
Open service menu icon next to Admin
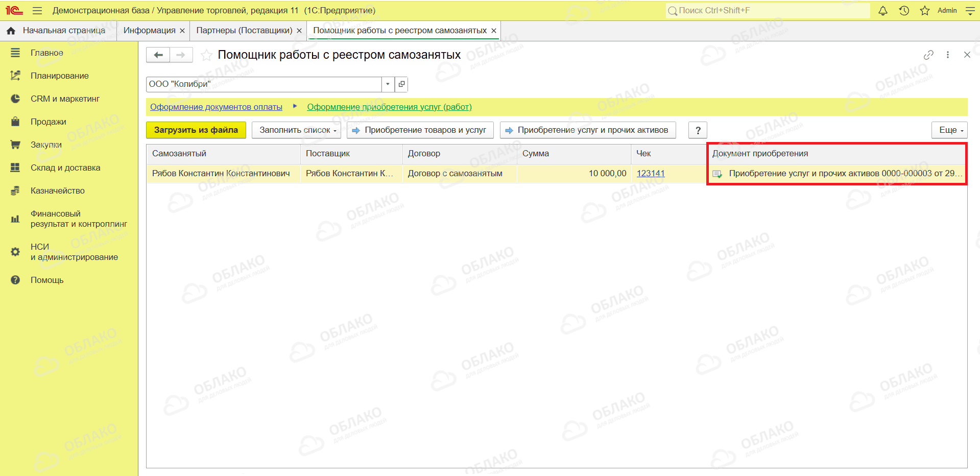pos(970,10)
